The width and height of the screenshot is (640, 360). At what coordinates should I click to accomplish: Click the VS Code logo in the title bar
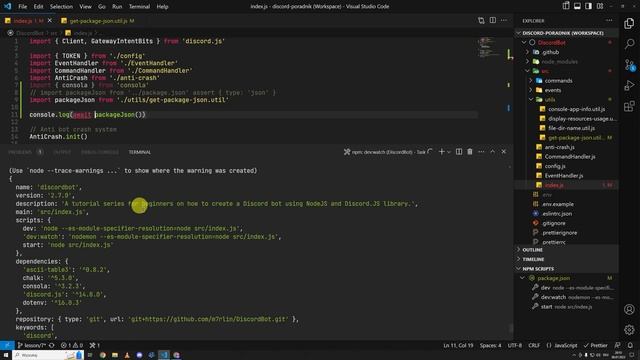(7, 6)
